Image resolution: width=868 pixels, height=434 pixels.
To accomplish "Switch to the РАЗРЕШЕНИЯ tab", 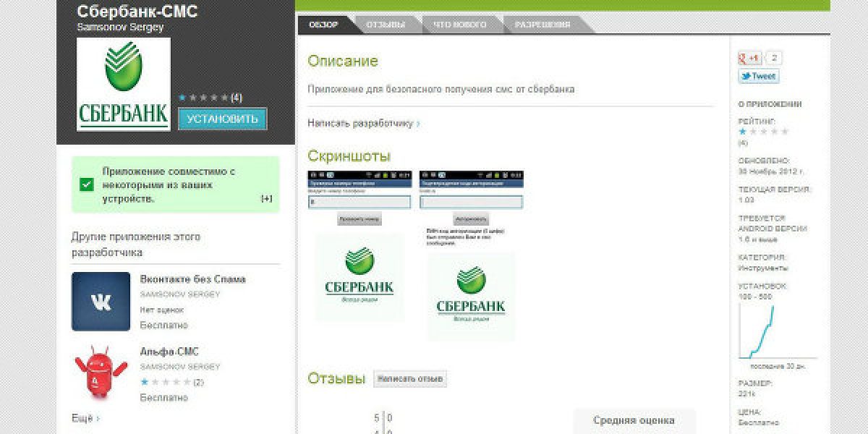I will (x=542, y=25).
